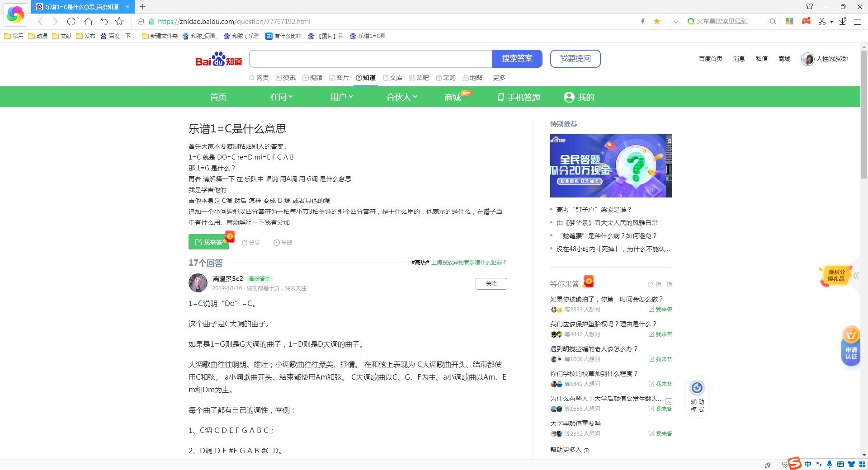
Task: Open the on-screen keyboard icon on Sogou bar
Action: 841,464
